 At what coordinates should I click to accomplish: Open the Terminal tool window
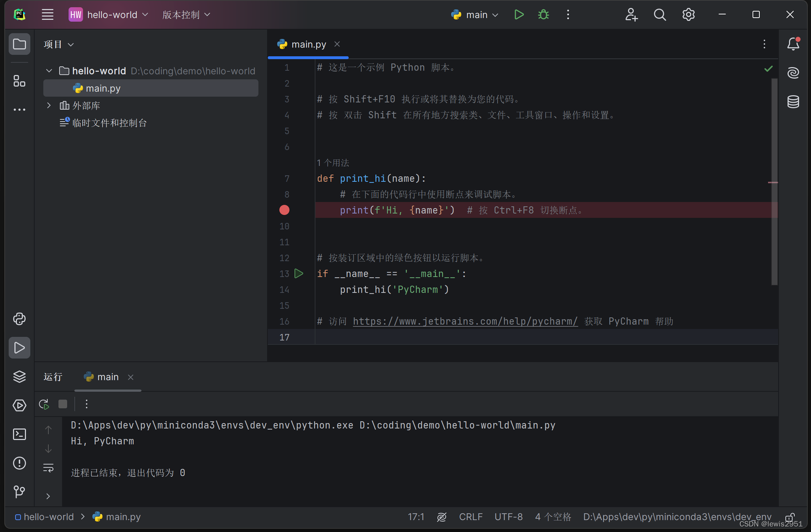(x=19, y=434)
